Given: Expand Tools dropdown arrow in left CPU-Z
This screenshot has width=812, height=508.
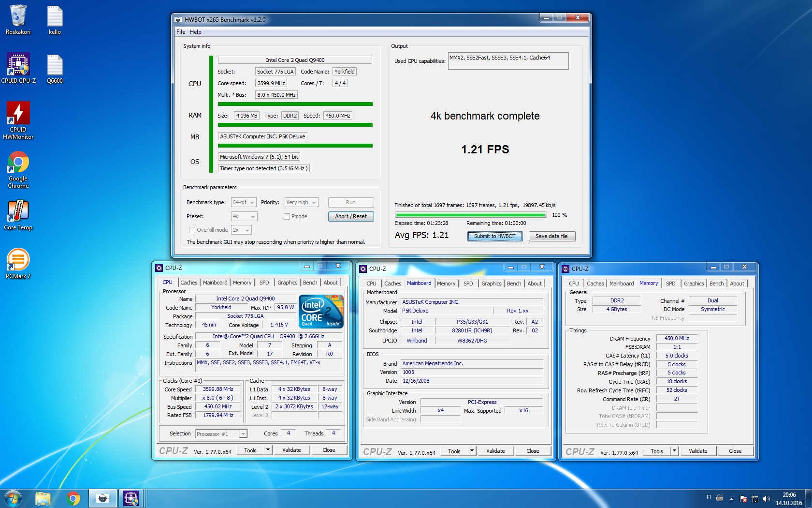Looking at the screenshot, I should (x=268, y=450).
